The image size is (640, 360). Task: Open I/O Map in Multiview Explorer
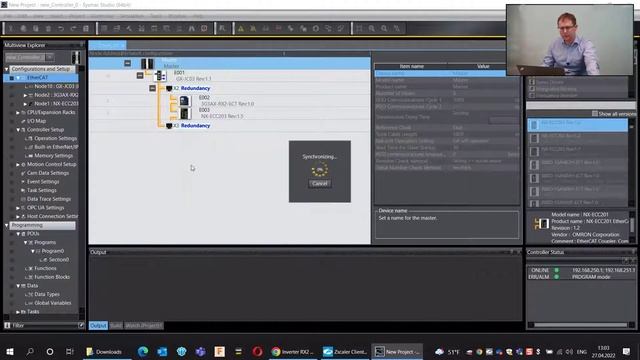click(36, 121)
